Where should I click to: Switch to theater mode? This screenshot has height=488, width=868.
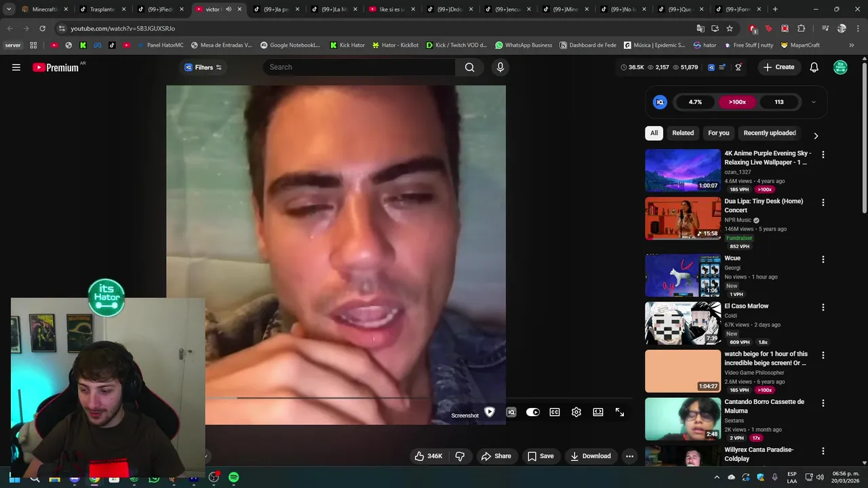pos(598,412)
